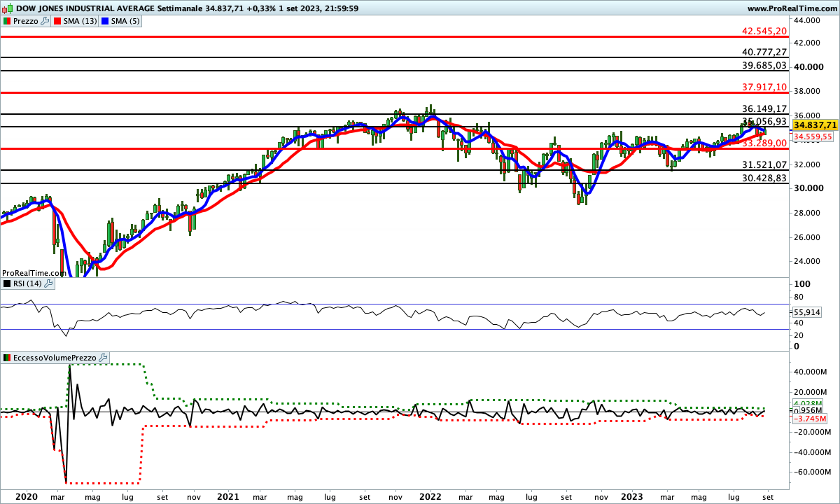Click the 42.545,20 red level label

click(x=765, y=31)
